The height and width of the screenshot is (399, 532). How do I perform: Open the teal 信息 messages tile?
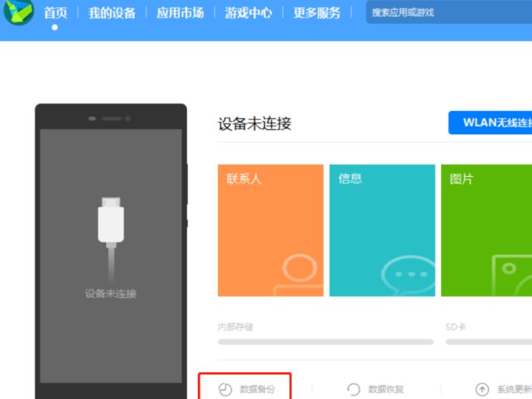(383, 231)
